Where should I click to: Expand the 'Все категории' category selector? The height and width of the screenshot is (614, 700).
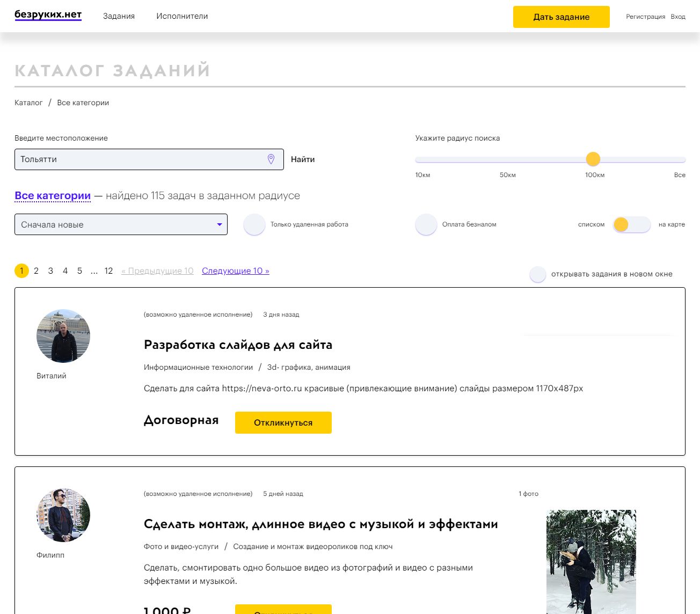point(53,196)
